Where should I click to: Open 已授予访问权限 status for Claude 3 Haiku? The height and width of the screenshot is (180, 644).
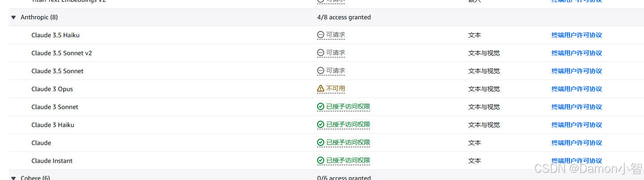(x=348, y=124)
